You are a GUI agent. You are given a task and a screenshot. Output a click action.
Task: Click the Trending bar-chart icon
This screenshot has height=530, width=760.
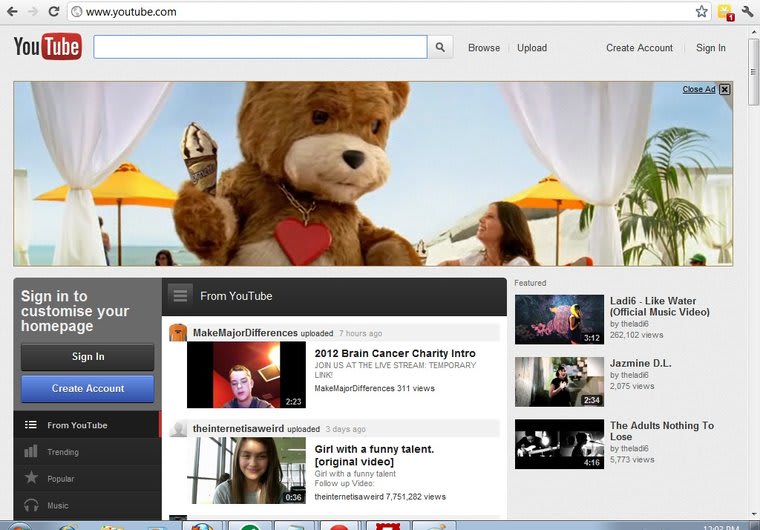pos(31,451)
